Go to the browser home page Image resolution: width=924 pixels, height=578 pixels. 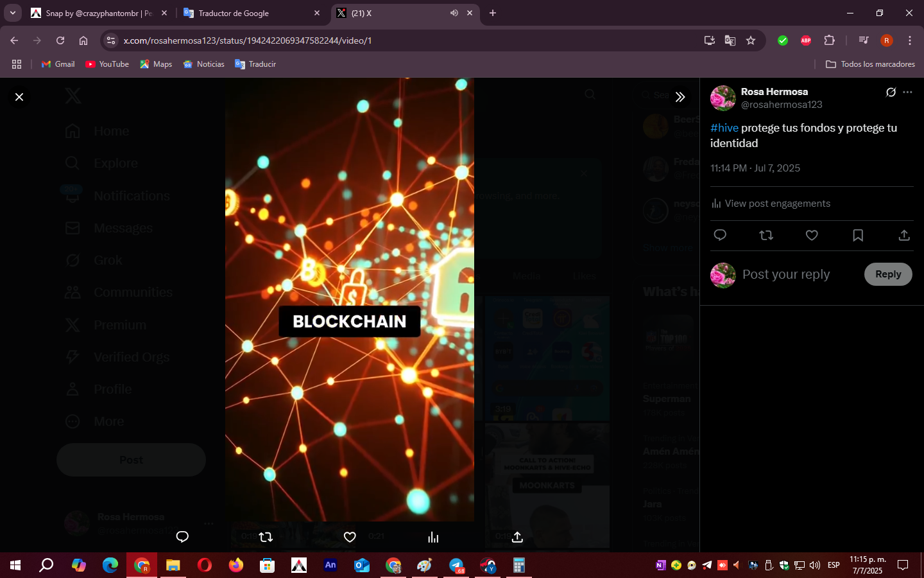[x=83, y=40]
